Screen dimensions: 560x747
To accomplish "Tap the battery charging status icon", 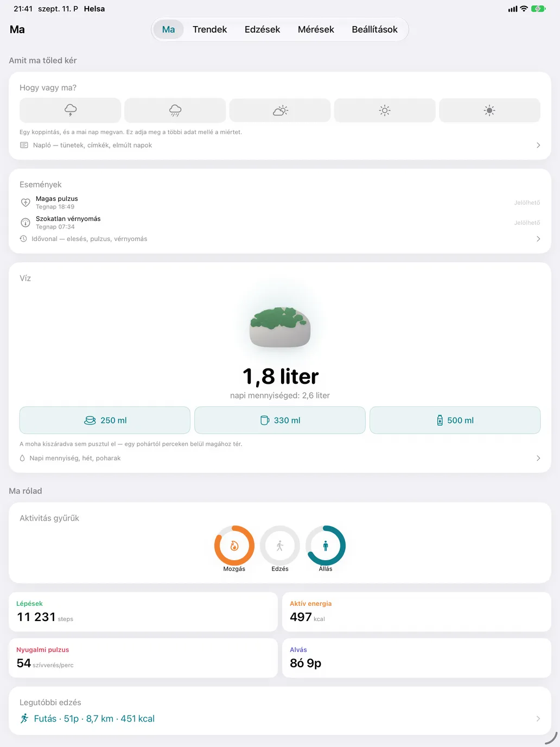I will pos(538,9).
